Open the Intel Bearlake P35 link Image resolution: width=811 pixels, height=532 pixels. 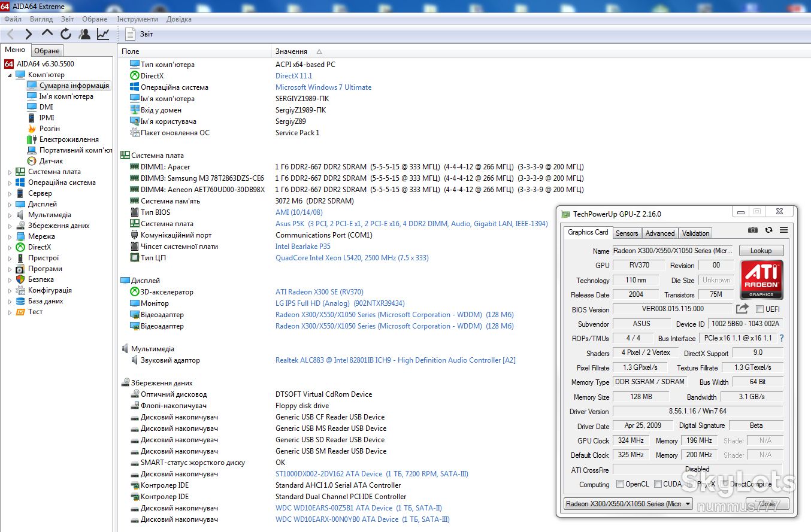pos(303,247)
